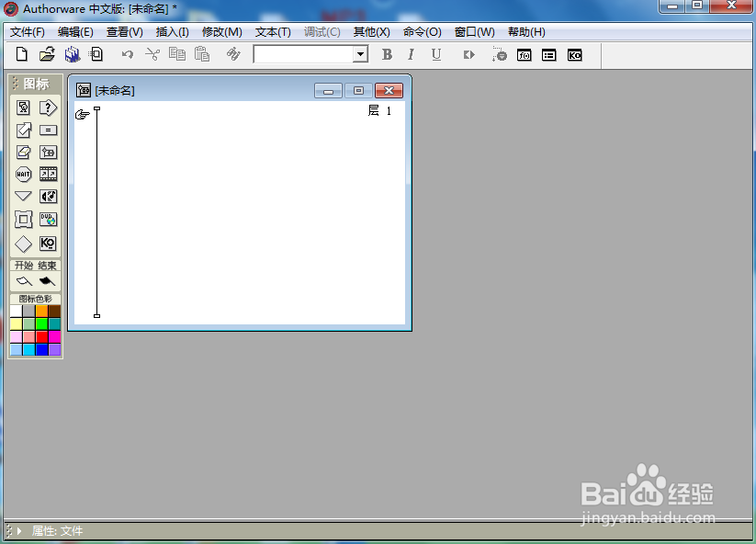Toggle Underline formatting
756x544 pixels.
pos(435,54)
